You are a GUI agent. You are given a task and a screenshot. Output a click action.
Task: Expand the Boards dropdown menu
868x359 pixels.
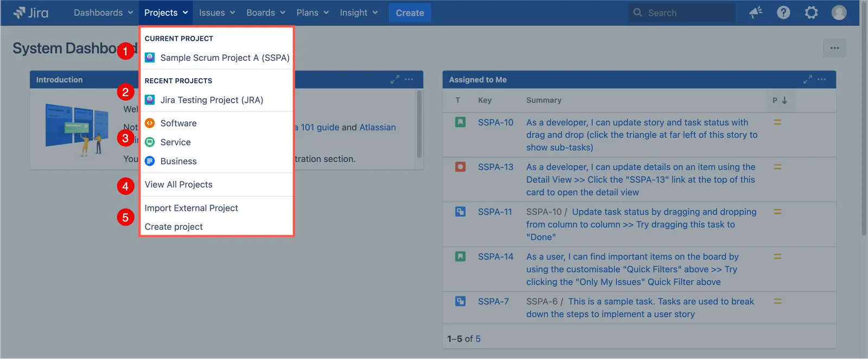click(x=266, y=12)
